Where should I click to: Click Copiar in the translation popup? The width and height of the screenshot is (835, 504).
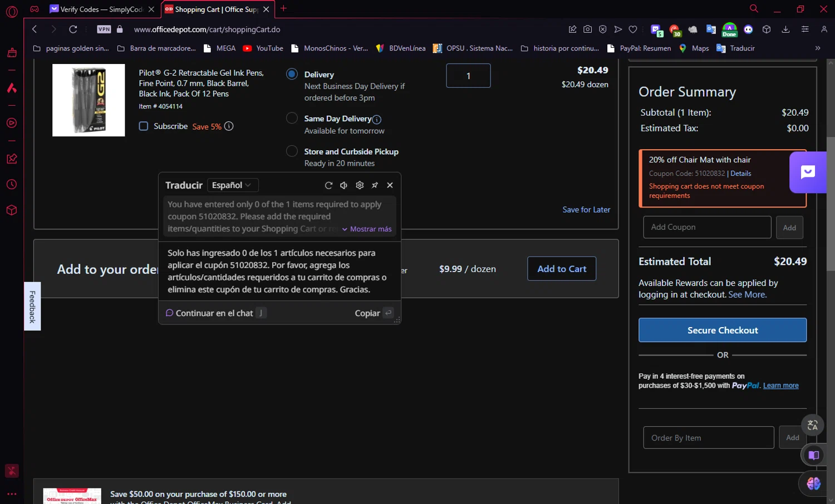(x=374, y=313)
